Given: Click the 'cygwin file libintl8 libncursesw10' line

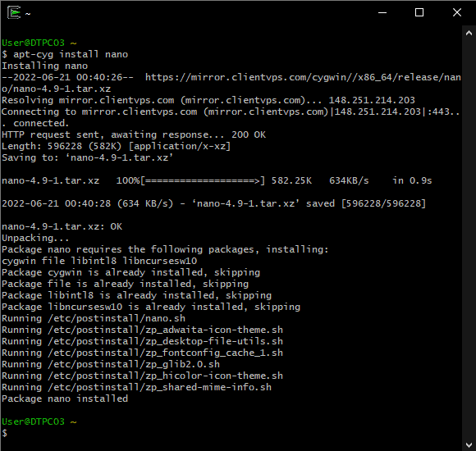Looking at the screenshot, I should [x=99, y=261].
